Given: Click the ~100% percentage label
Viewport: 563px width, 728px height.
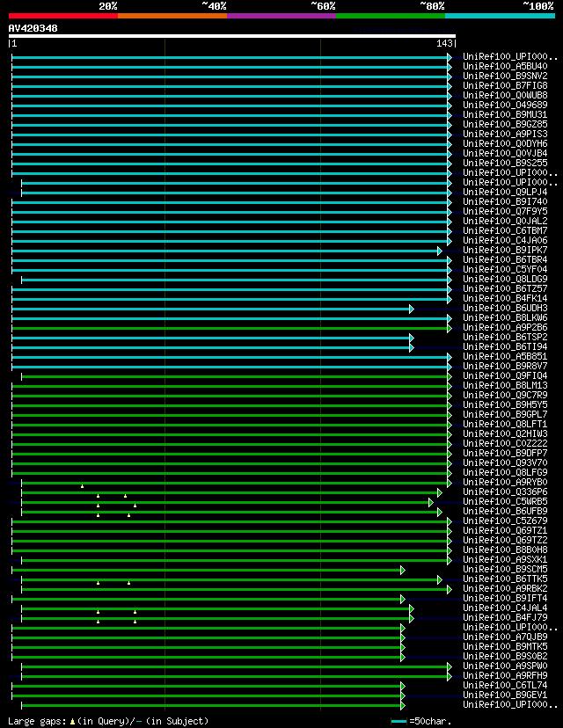Looking at the screenshot, I should point(537,6).
